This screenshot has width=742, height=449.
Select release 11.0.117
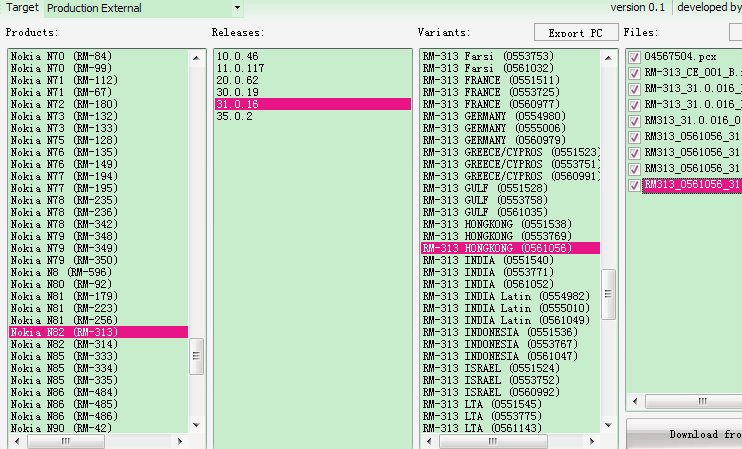coord(312,68)
